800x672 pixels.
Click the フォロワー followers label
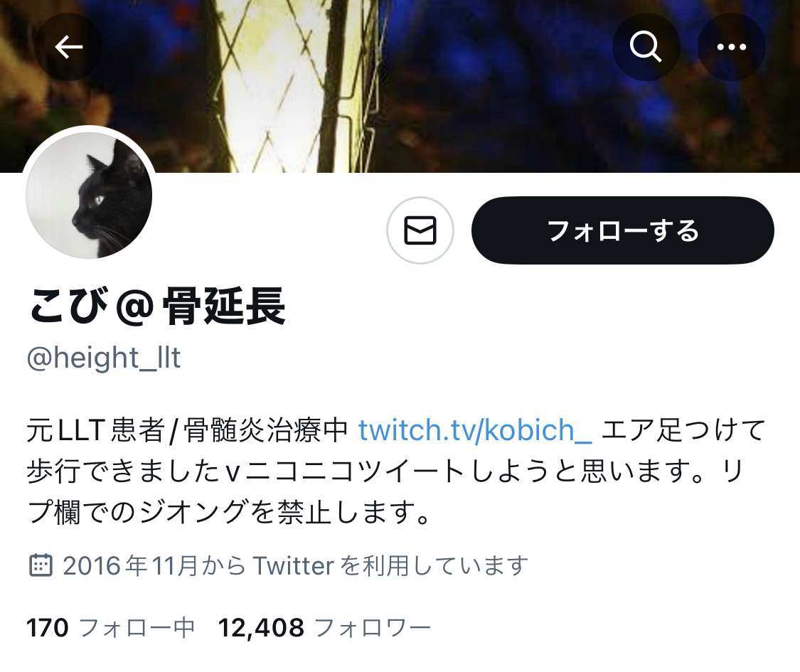click(373, 628)
